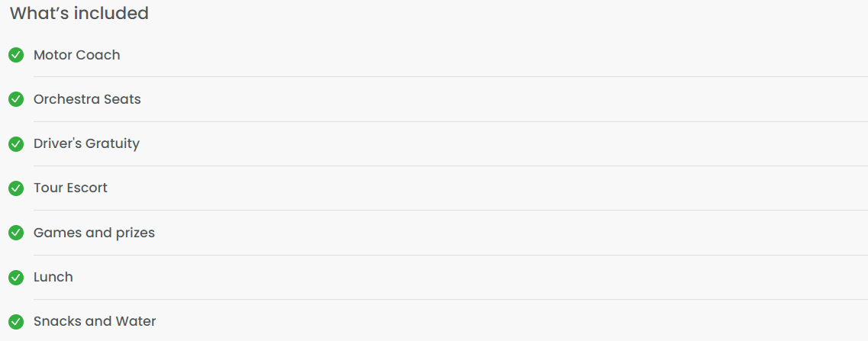Click the green checkmark beside Games and prizes
The height and width of the screenshot is (341, 868).
coord(16,233)
